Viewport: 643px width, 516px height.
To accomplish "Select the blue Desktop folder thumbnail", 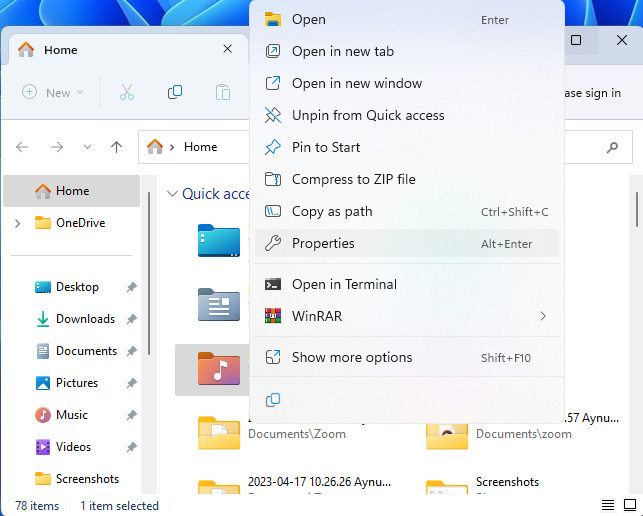I will point(219,240).
